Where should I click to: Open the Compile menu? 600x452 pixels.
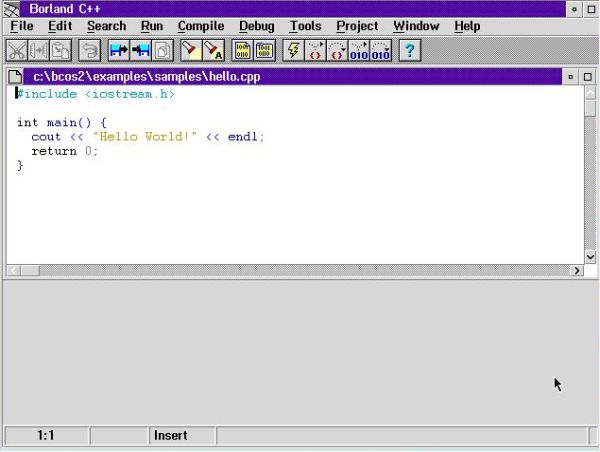[x=201, y=26]
